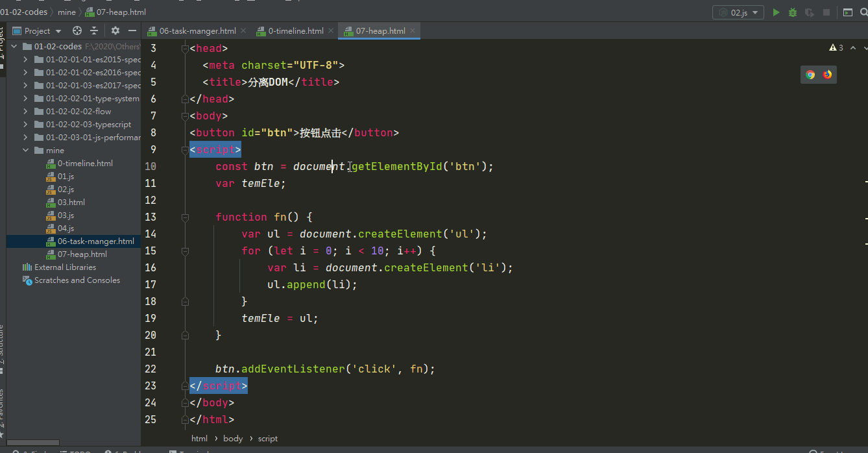This screenshot has width=868, height=453.
Task: Switch to the 0-timeline.html editor tab
Action: [x=296, y=31]
